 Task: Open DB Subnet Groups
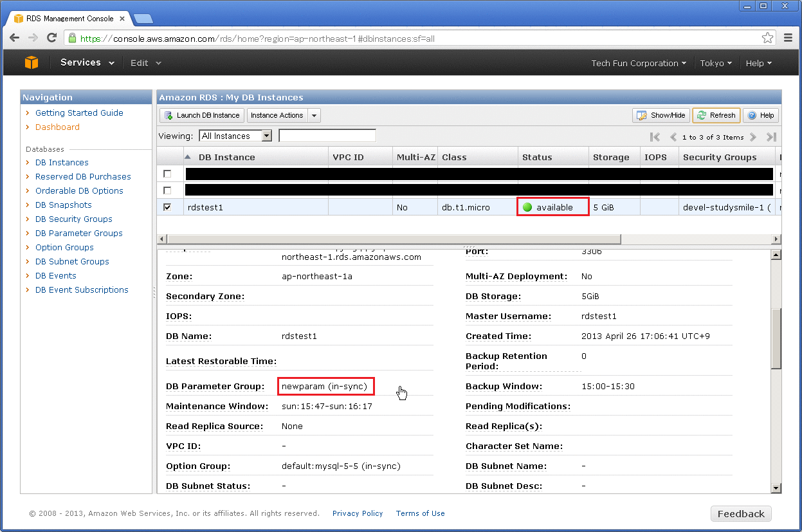tap(72, 261)
